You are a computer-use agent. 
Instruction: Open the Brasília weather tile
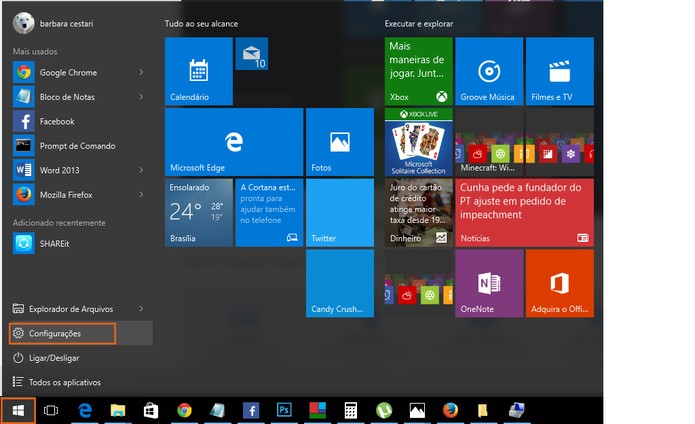[x=199, y=213]
